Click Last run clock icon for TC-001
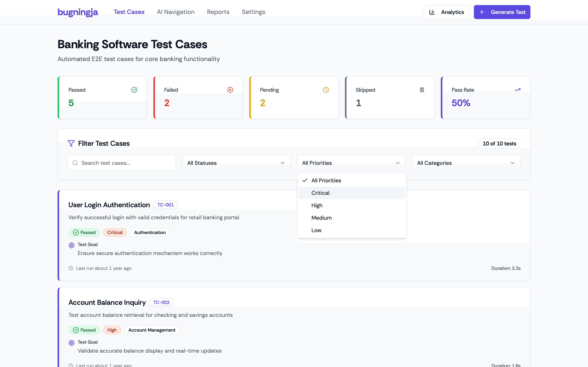The image size is (588, 367). coord(71,268)
